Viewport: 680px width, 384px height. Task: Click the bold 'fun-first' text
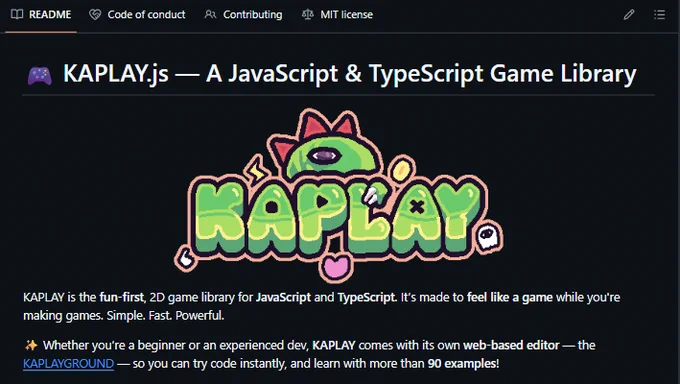pyautogui.click(x=121, y=297)
